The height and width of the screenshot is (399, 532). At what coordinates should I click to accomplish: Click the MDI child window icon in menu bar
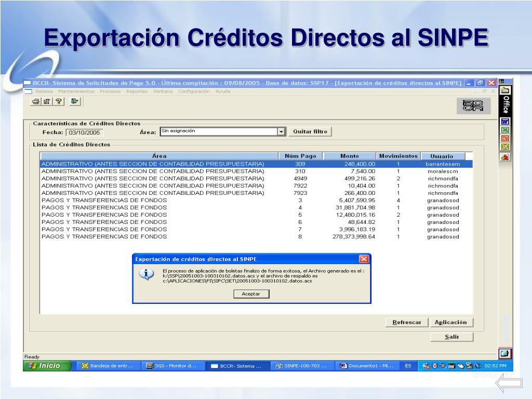(x=29, y=91)
